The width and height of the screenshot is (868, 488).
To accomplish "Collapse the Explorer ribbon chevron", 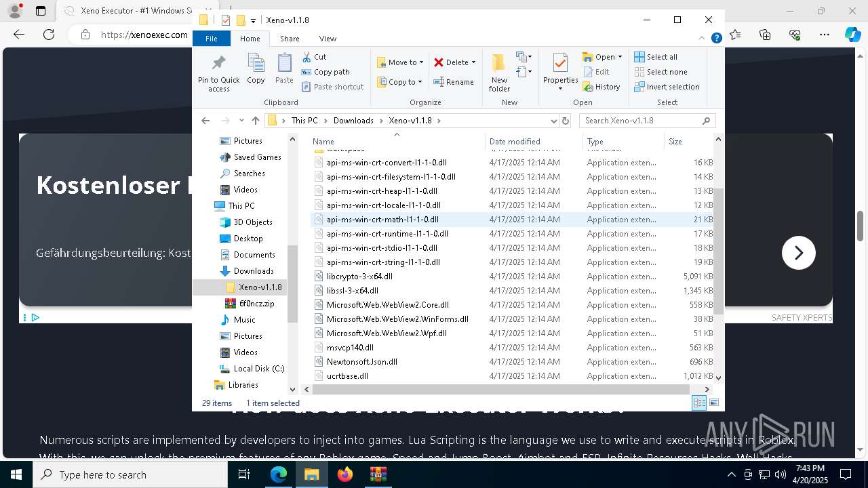I will 703,39.
